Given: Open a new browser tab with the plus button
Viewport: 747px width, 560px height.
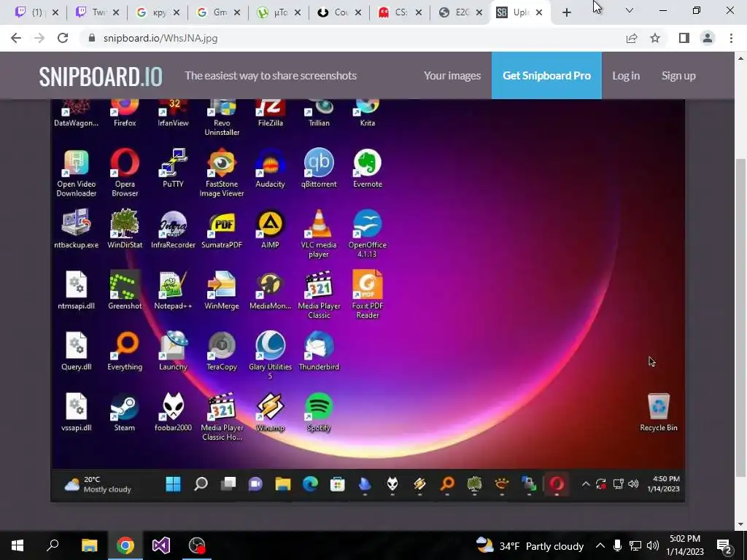Looking at the screenshot, I should [x=566, y=13].
